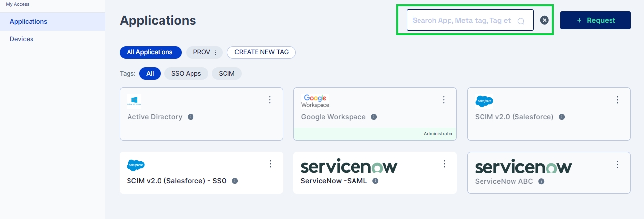The height and width of the screenshot is (219, 644).
Task: Open Devices in the sidebar
Action: 22,39
